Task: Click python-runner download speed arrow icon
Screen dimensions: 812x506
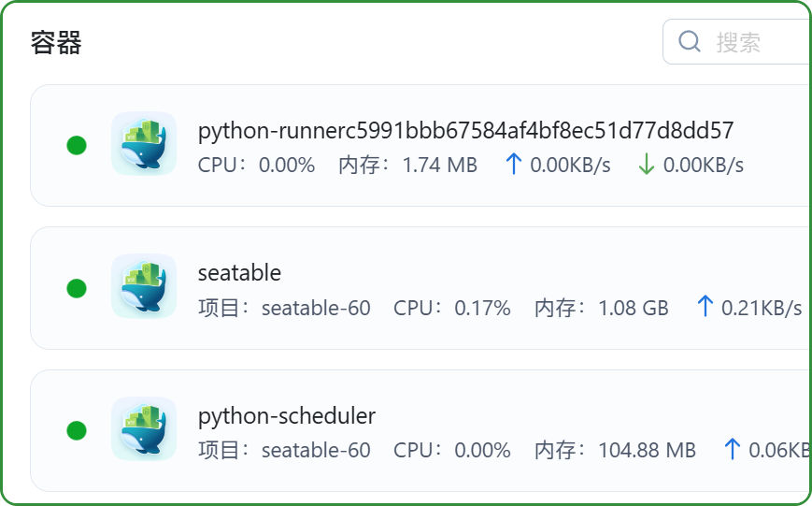Action: 646,166
